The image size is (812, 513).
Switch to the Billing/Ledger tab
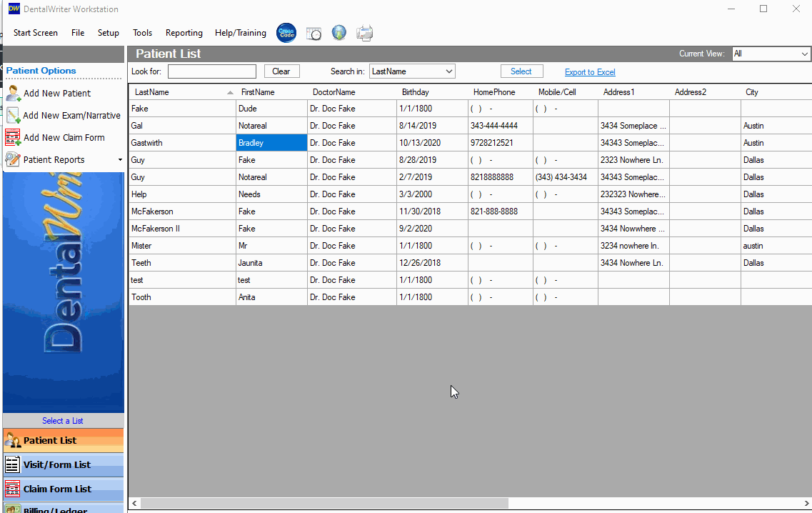(x=63, y=508)
